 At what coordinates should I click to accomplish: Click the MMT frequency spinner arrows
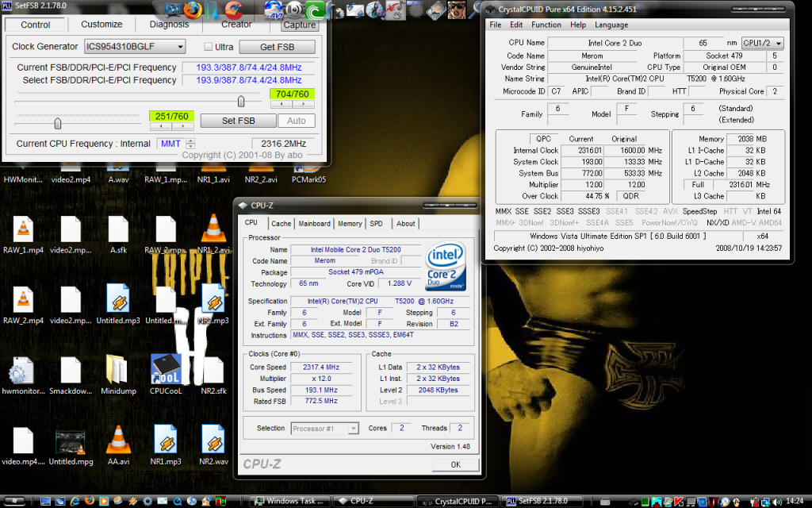coord(190,144)
